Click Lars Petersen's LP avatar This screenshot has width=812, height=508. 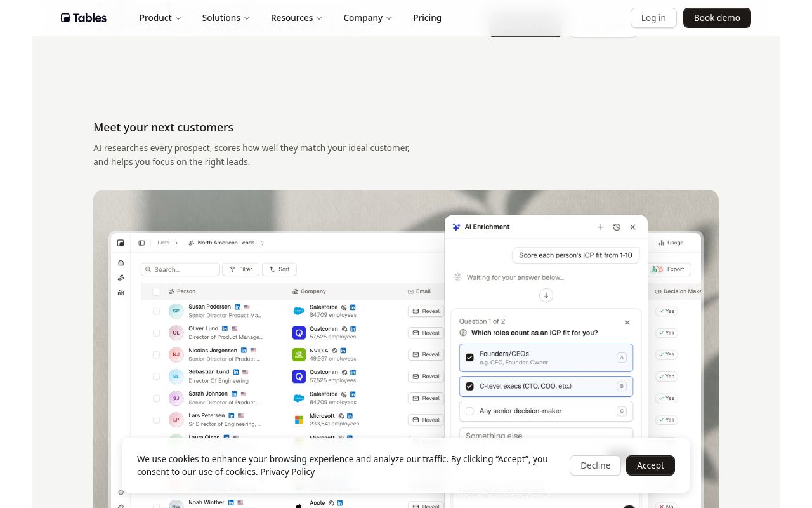[176, 420]
